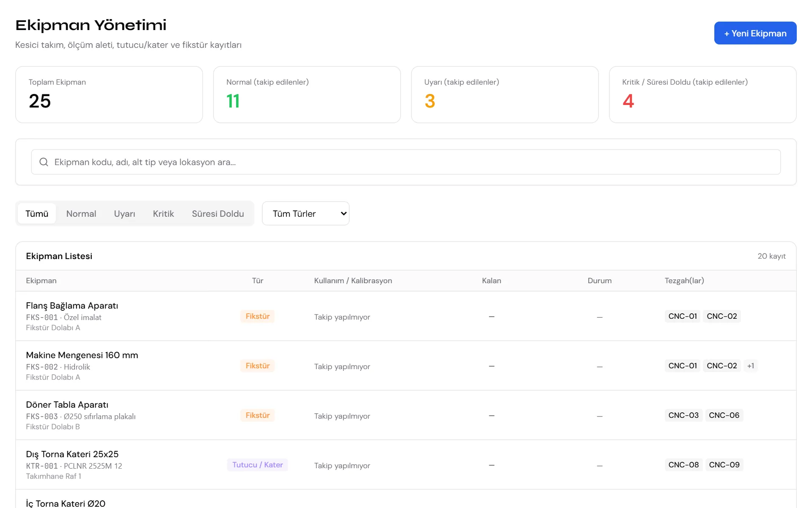Screen dimensions: 812x508
Task: Click the CNC-03 machine chip
Action: point(683,415)
